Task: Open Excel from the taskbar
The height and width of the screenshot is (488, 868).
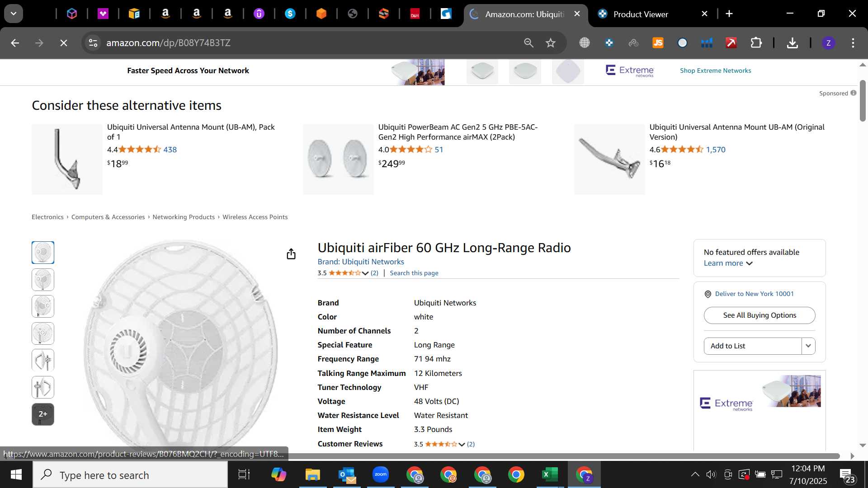Action: 550,474
